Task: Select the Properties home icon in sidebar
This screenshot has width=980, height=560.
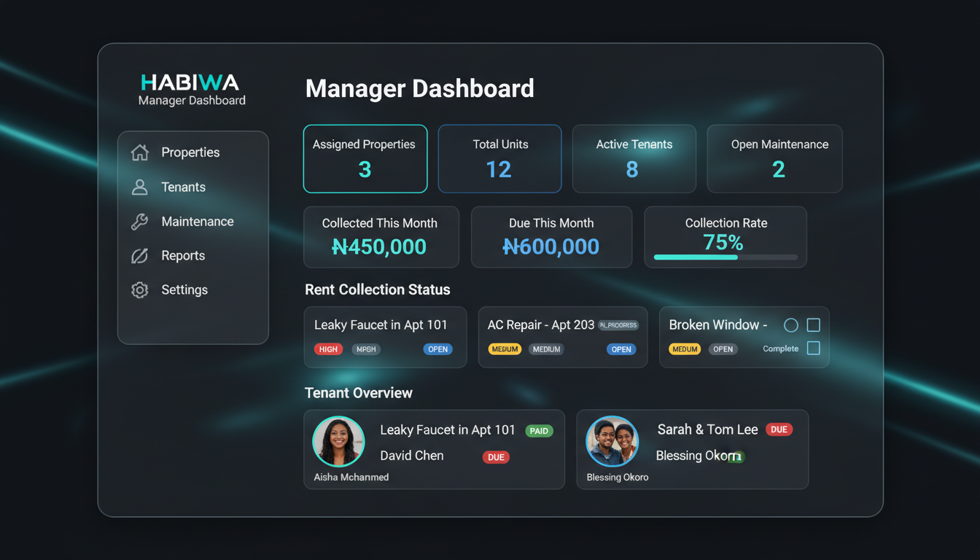Action: pos(139,152)
